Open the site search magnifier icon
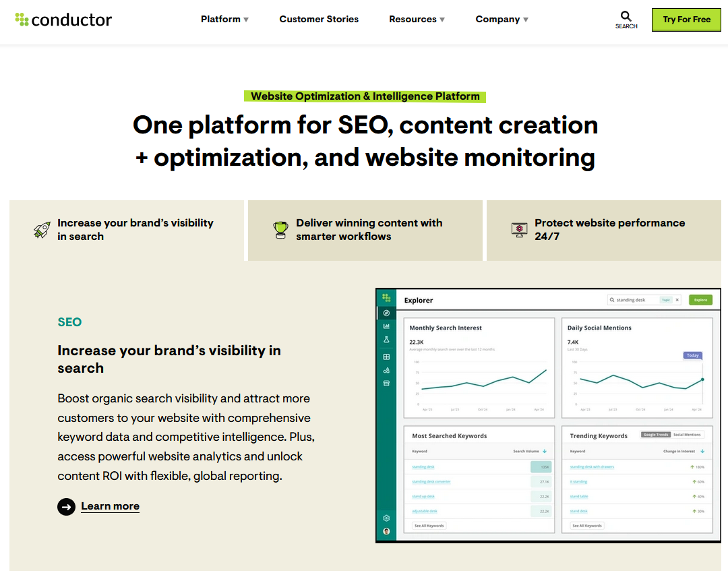The width and height of the screenshot is (728, 579). point(626,16)
